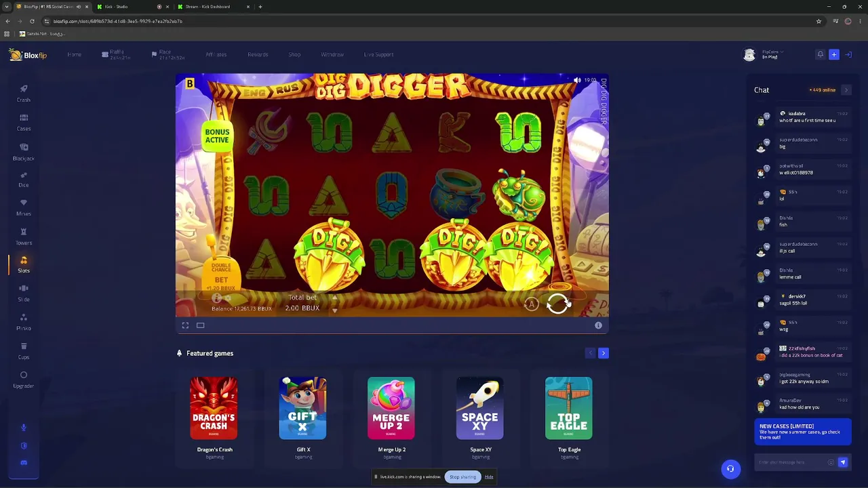868x488 pixels.
Task: Open the floating support headset button
Action: pyautogui.click(x=730, y=469)
